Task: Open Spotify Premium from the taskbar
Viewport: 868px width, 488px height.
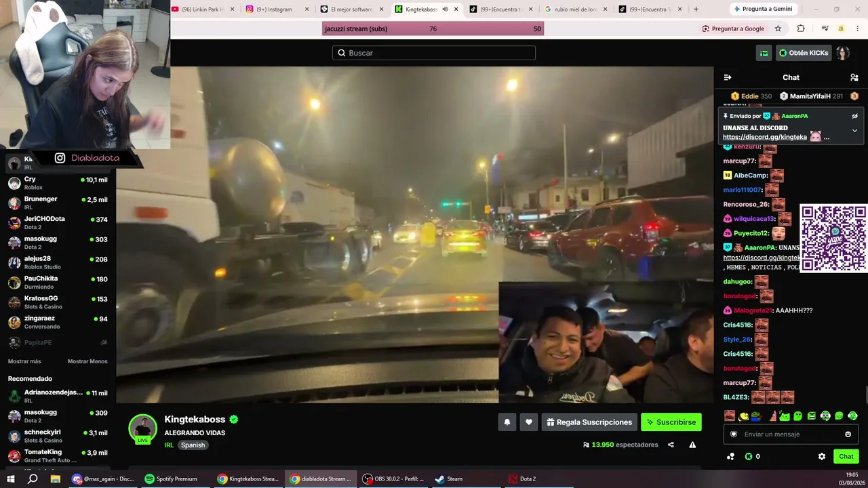Action: pyautogui.click(x=175, y=479)
